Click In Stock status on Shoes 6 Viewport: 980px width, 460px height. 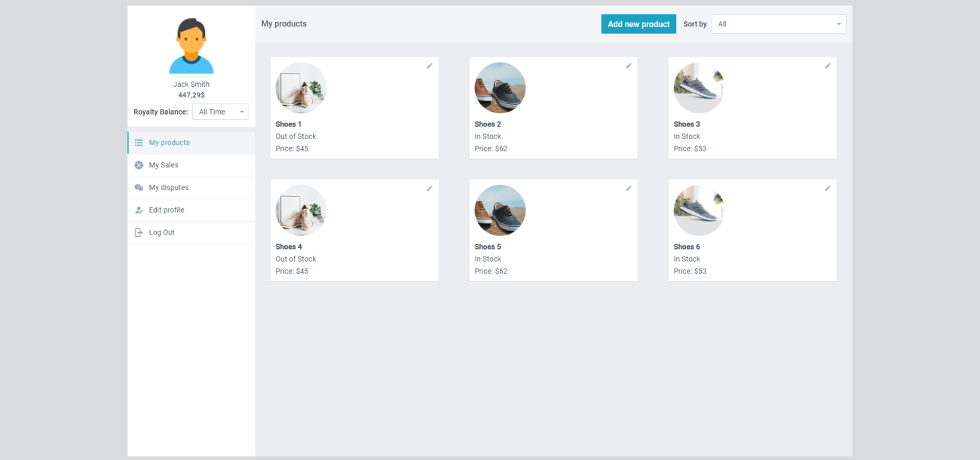(x=687, y=259)
